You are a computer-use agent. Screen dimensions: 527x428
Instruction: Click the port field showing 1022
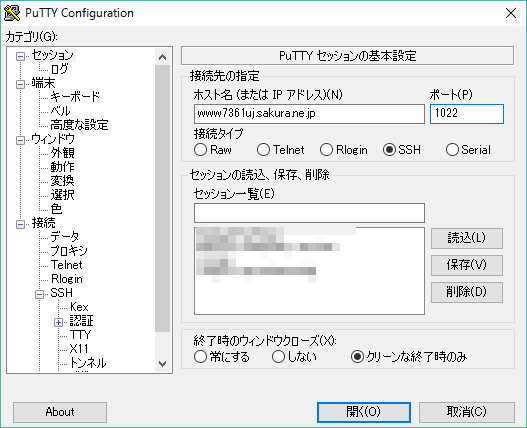[467, 114]
